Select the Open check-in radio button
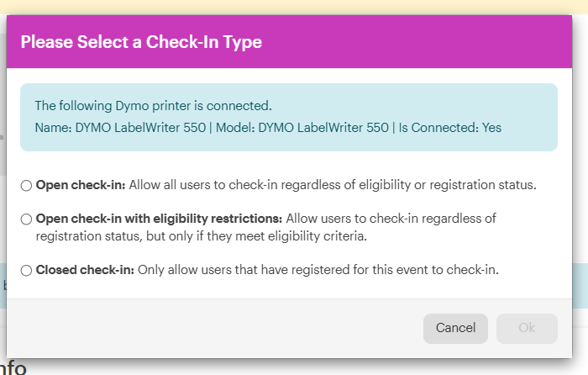 pos(27,185)
